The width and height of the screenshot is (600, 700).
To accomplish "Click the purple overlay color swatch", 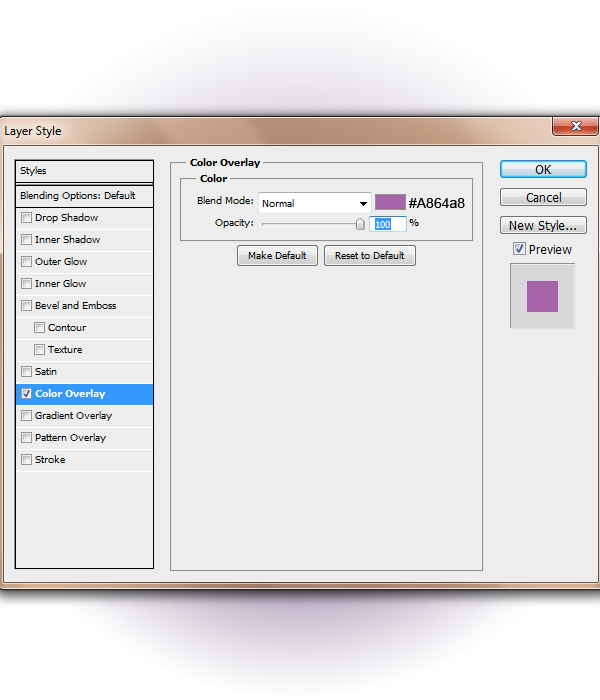I will coord(390,202).
